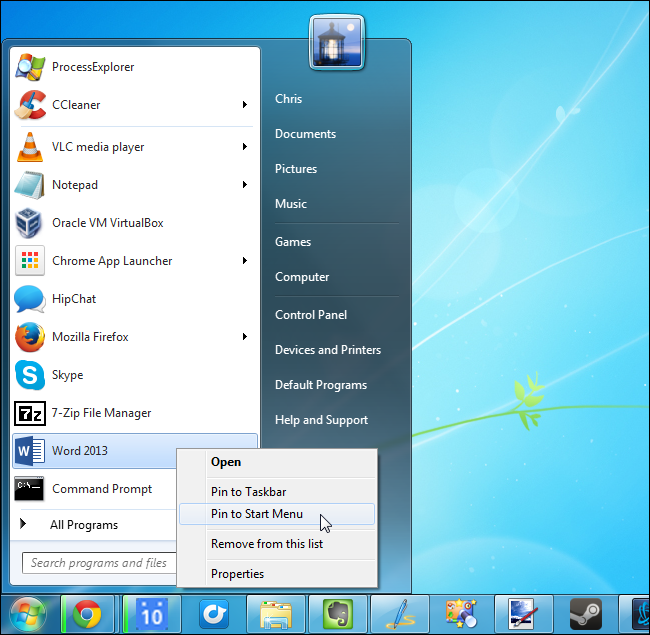Expand Notepad jump list arrow

[245, 185]
